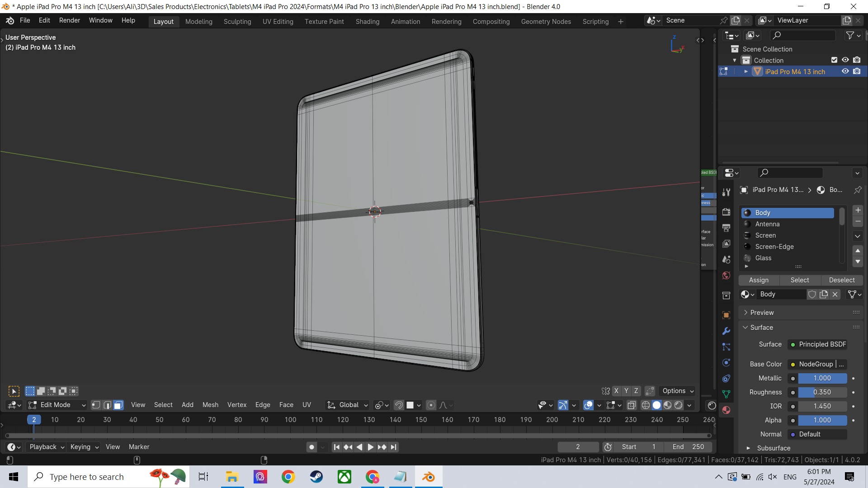868x488 pixels.
Task: Duplicate the Body material
Action: click(x=824, y=294)
